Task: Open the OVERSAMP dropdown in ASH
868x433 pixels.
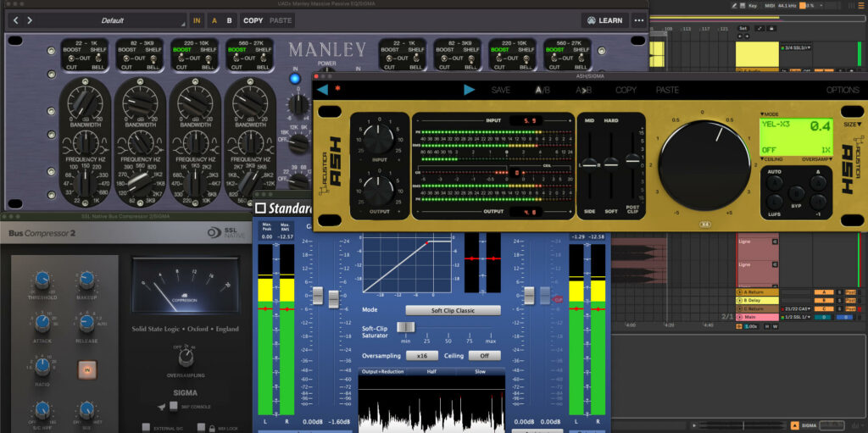Action: (818, 159)
